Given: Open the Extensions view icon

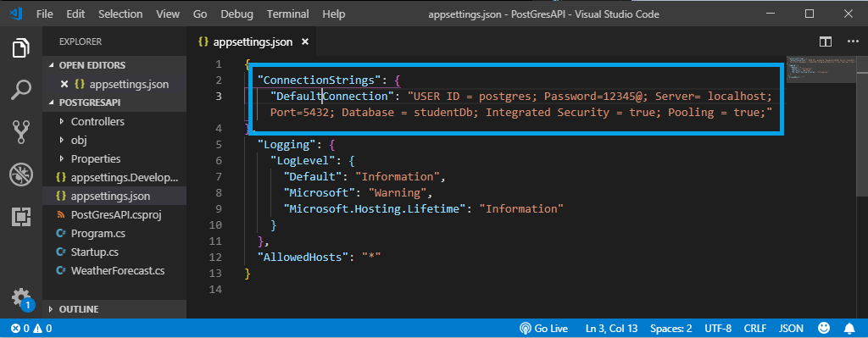Looking at the screenshot, I should click(x=21, y=217).
